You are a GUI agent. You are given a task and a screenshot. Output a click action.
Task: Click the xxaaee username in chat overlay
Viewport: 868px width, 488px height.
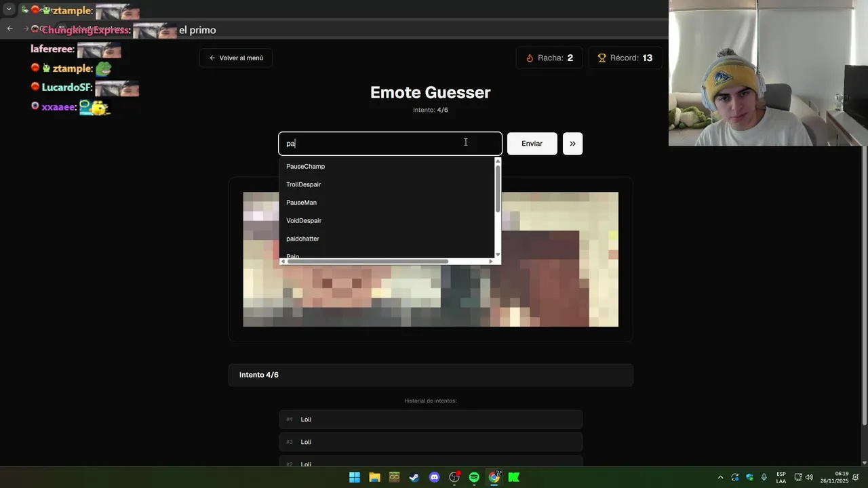tap(58, 107)
